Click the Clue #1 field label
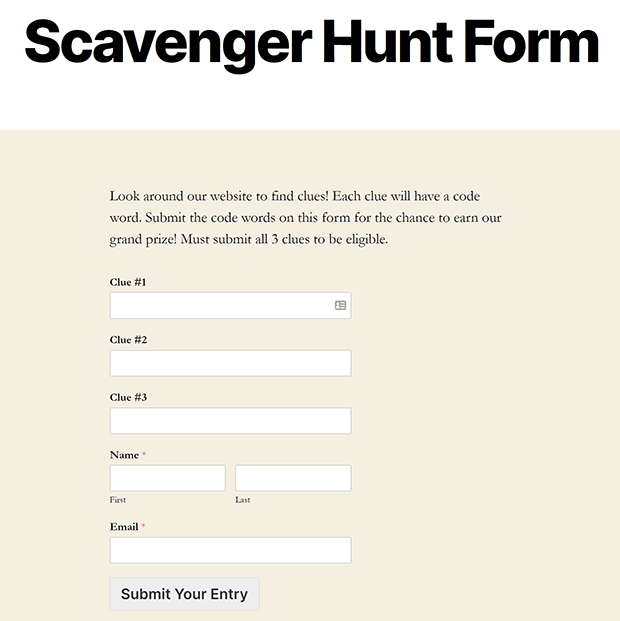620x621 pixels. (128, 282)
